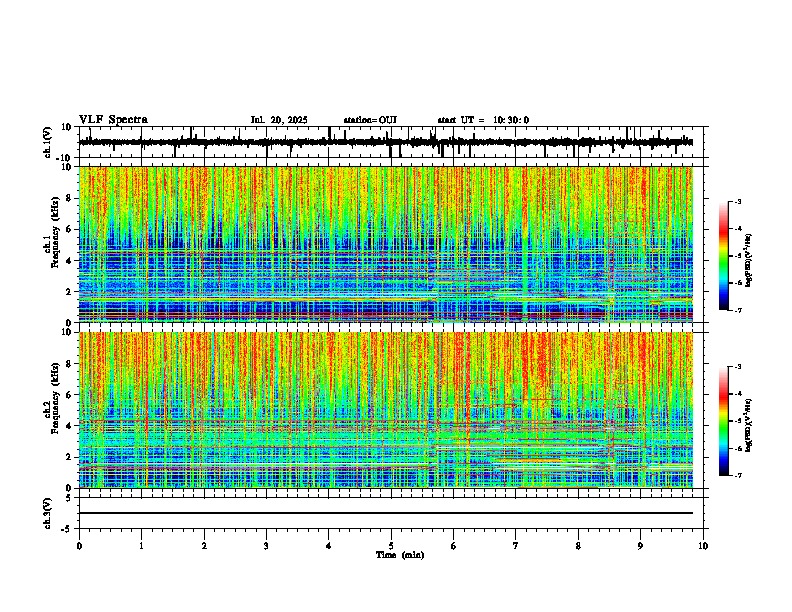792x612 pixels.
Task: Click the "station=OUJ" header label
Action: point(370,120)
